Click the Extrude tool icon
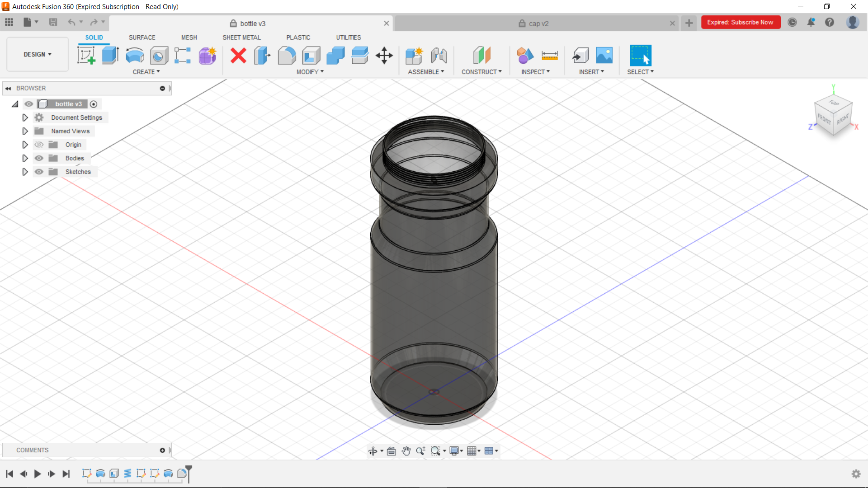The image size is (868, 488). pos(110,56)
